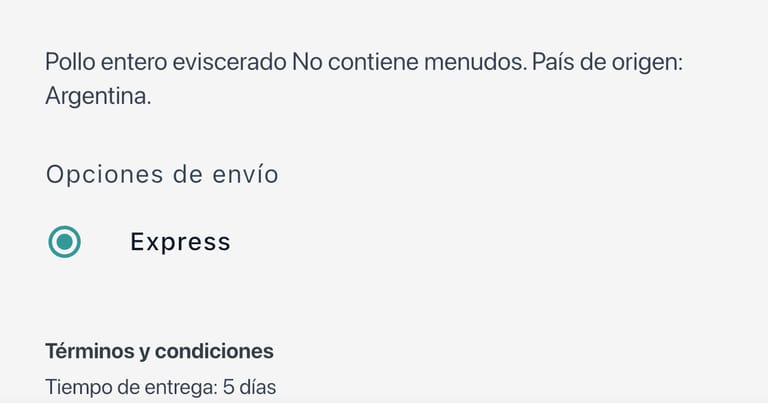Click the Express option label
Viewport: 768px width, 403px height.
[180, 242]
